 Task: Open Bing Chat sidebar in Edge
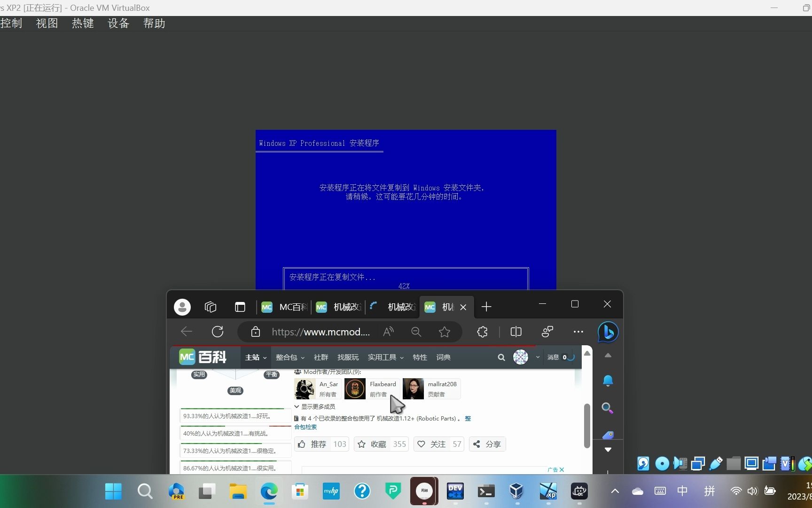click(607, 332)
